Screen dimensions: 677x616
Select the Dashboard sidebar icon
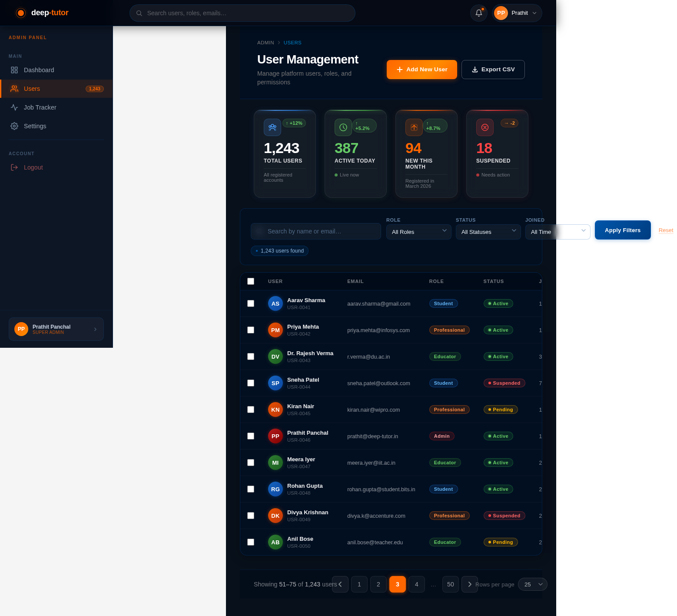[x=14, y=70]
